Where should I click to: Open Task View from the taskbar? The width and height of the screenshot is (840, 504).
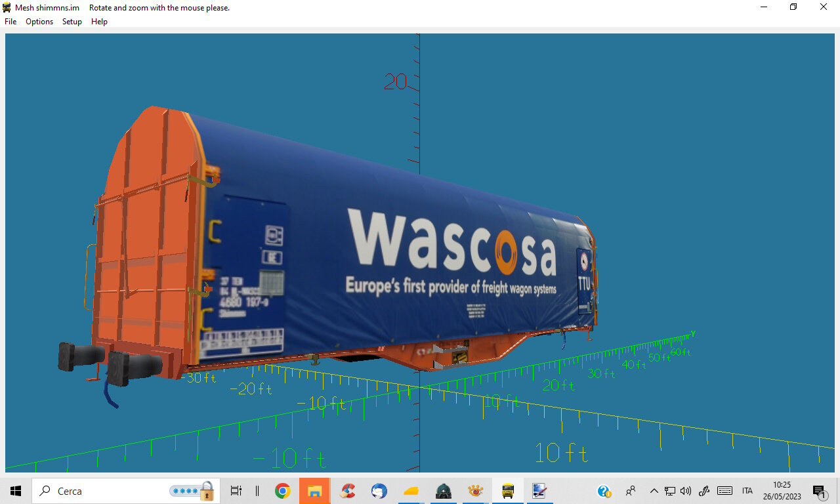click(236, 491)
